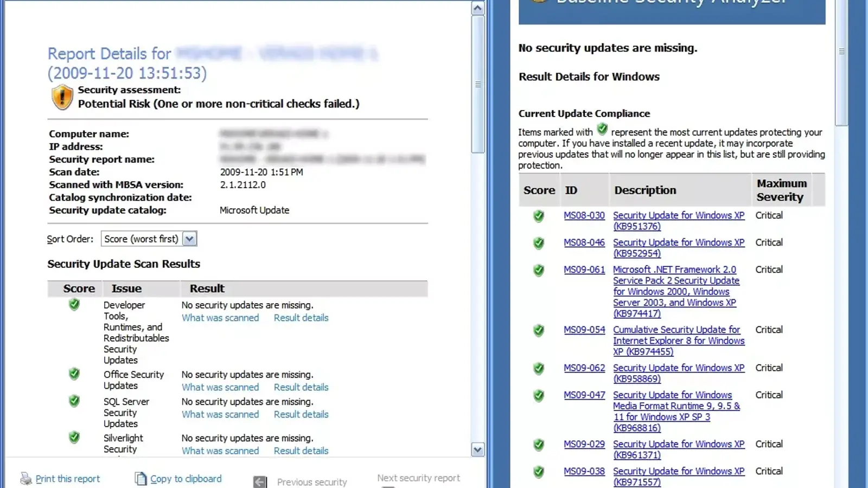868x488 pixels.
Task: Click the yellow security assessment shield icon
Action: pyautogui.click(x=62, y=98)
